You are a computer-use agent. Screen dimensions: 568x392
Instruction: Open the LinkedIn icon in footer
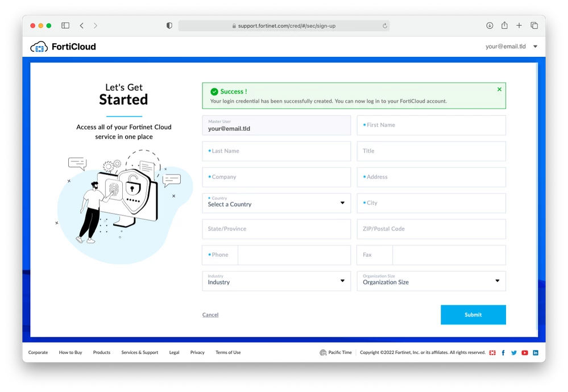tap(536, 353)
